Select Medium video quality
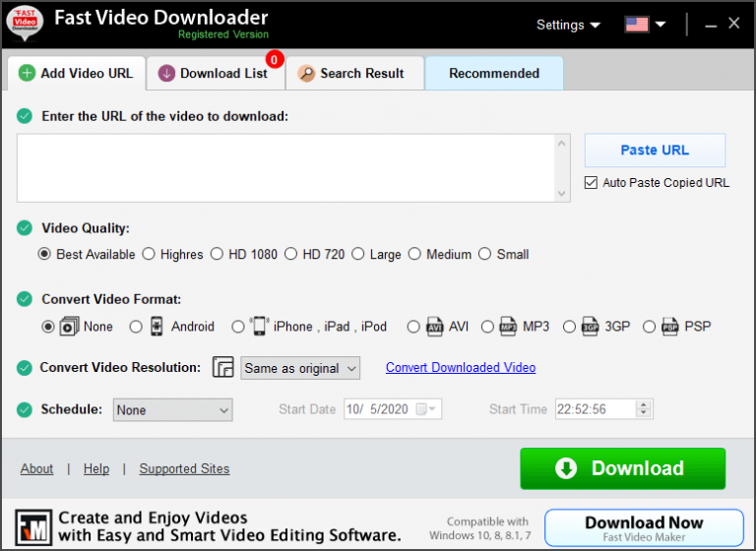 coord(414,254)
